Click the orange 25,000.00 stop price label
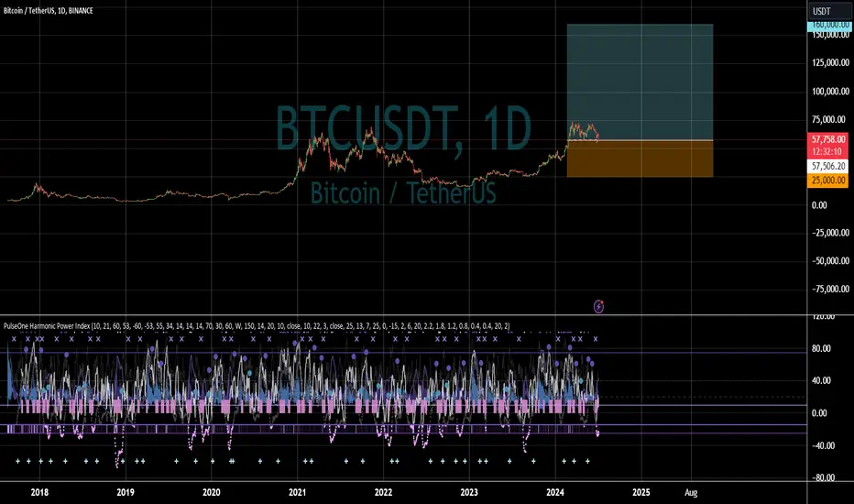 pyautogui.click(x=827, y=181)
